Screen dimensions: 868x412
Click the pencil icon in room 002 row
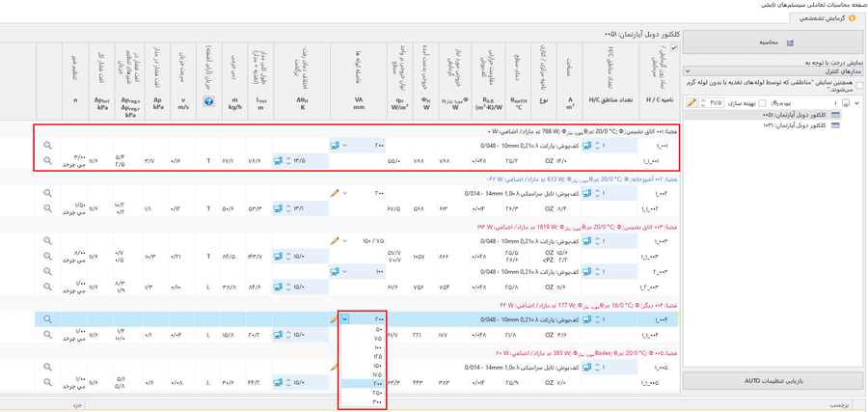click(335, 193)
